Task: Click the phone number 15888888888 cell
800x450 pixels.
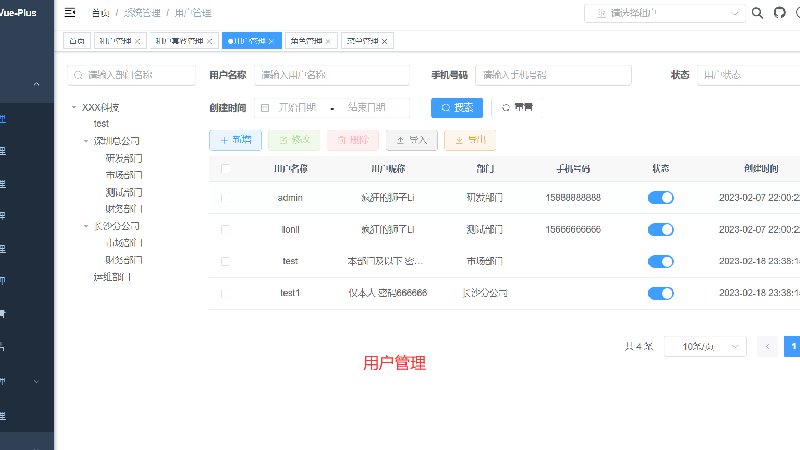Action: (x=573, y=197)
